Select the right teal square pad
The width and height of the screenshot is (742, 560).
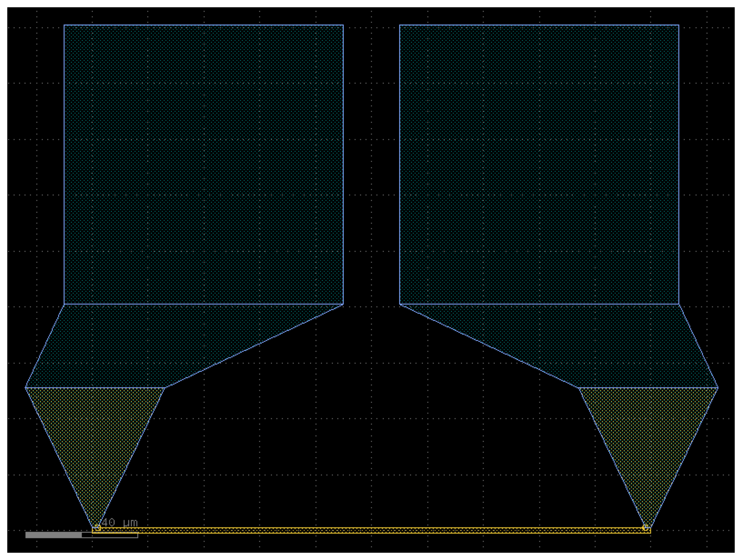point(539,165)
